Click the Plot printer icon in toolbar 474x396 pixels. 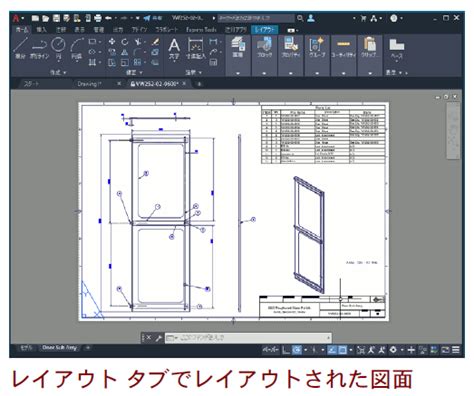pos(98,18)
